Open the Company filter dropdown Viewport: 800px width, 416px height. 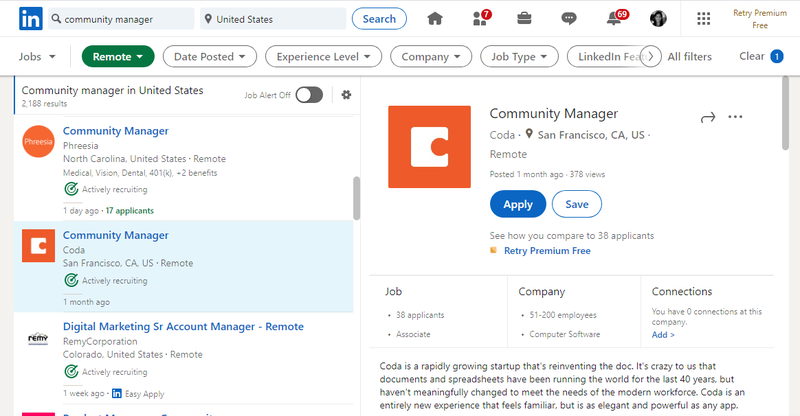tap(431, 57)
